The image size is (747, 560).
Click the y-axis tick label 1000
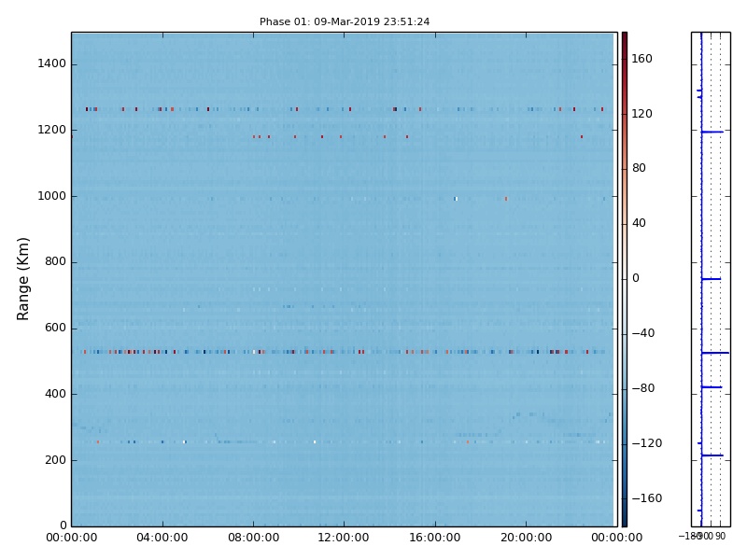(x=52, y=196)
